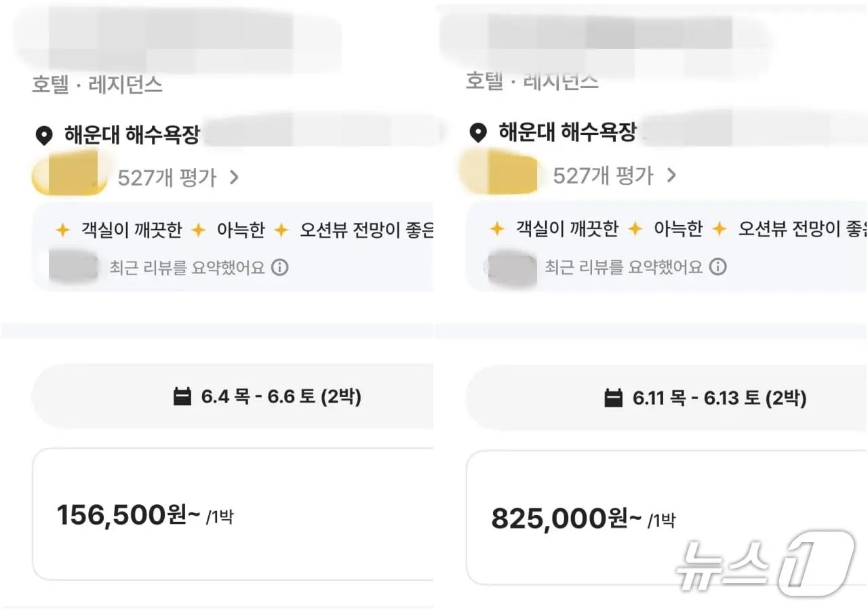Select the '해운대 해수욕장' location text

[x=131, y=136]
